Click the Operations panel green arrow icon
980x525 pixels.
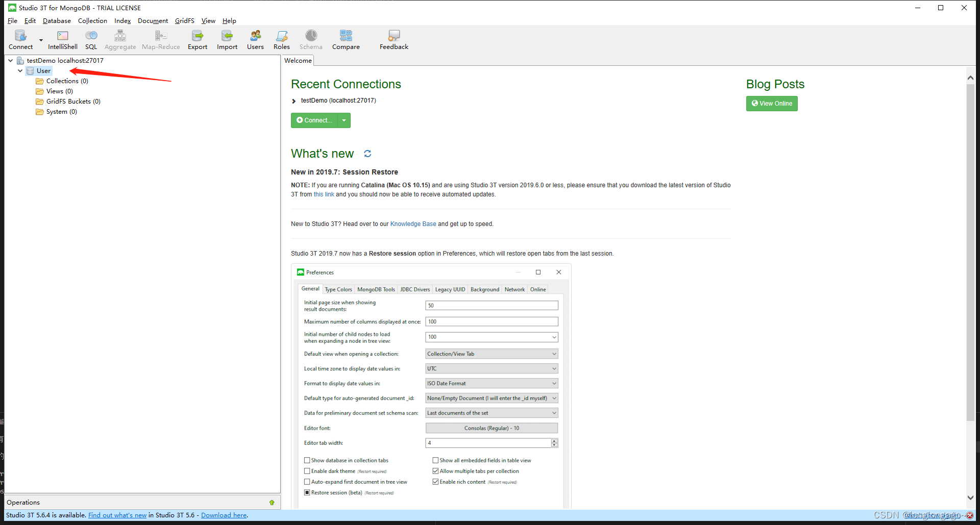pos(272,503)
